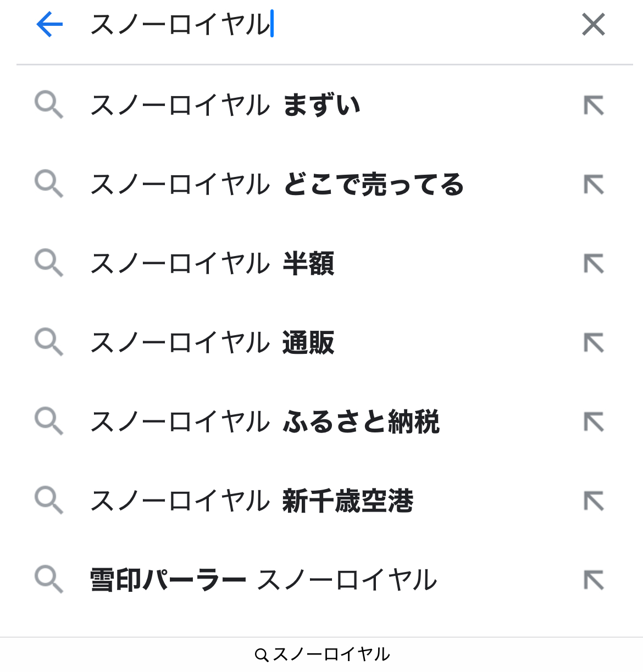Screen dimensions: 643x672
Task: Clear the search text with X
Action: (x=593, y=25)
